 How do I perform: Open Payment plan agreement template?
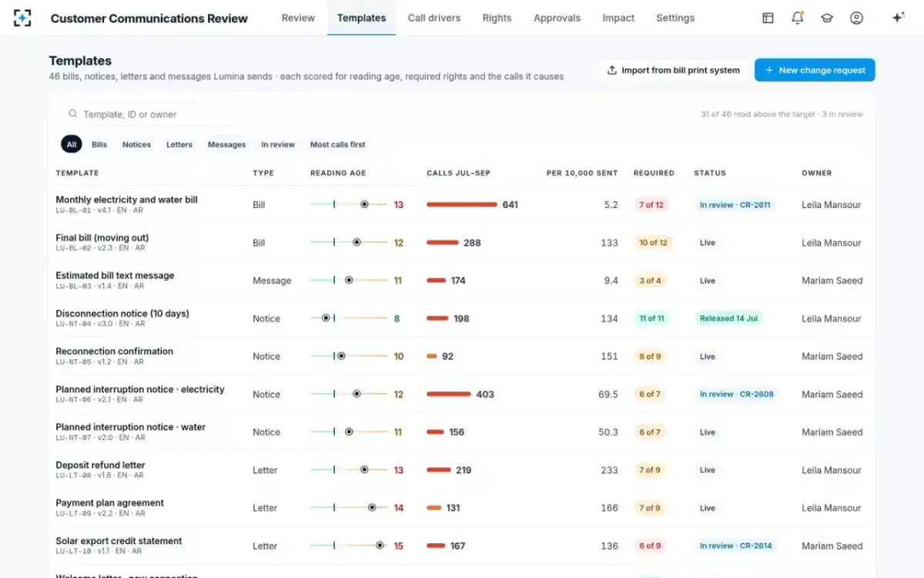pyautogui.click(x=109, y=502)
